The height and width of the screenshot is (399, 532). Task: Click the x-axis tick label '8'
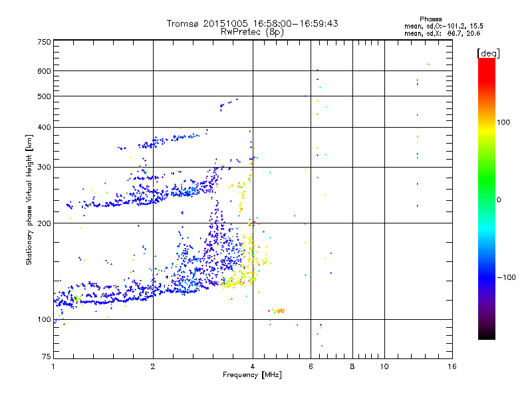tap(352, 366)
